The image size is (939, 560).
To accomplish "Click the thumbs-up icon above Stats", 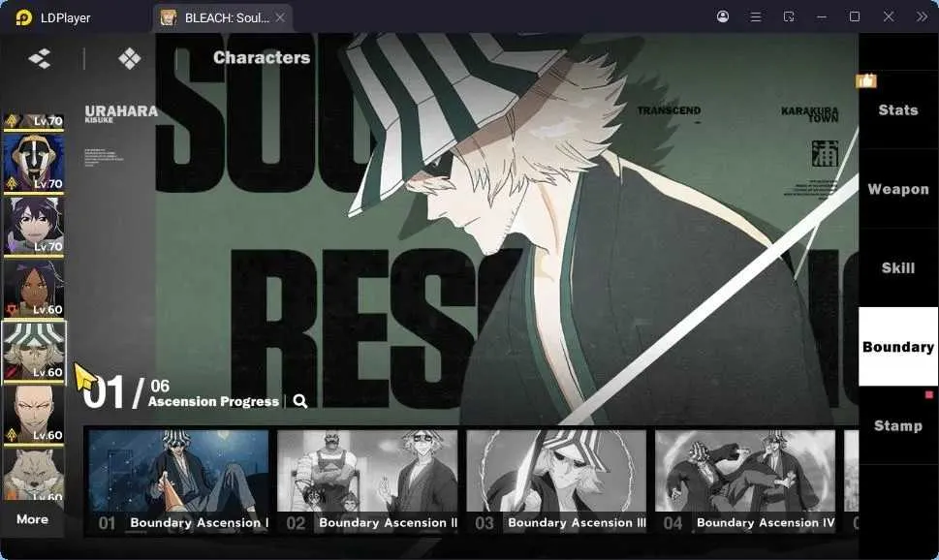I will point(866,79).
